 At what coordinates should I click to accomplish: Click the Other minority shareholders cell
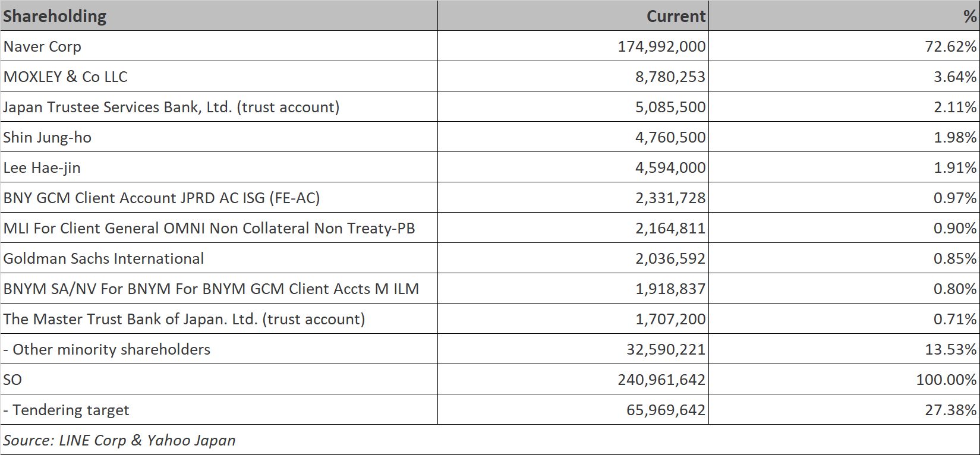(107, 349)
